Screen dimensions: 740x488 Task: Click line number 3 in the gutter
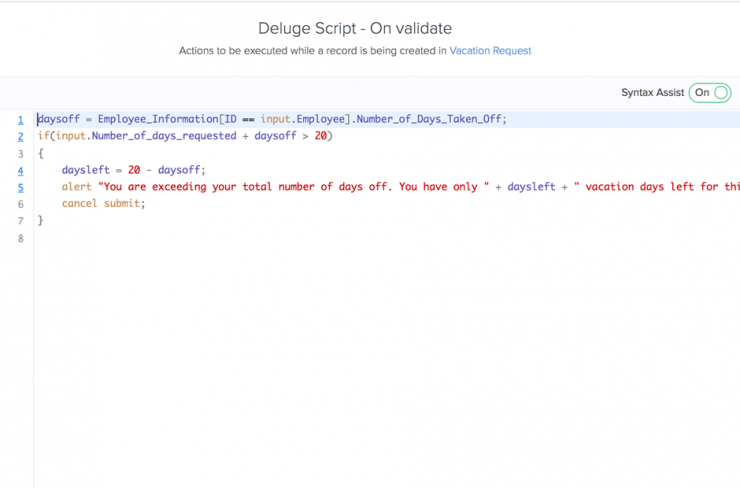point(20,154)
